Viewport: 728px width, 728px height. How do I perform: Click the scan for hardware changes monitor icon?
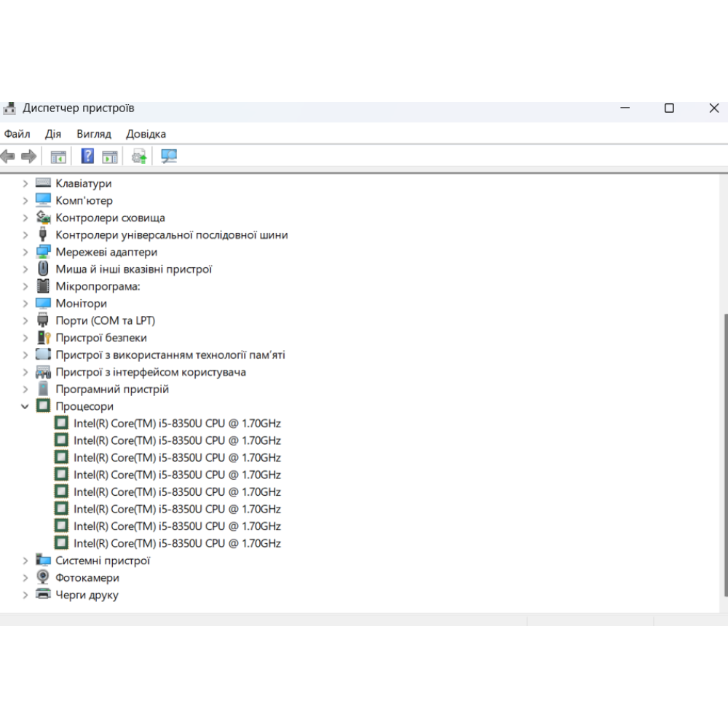[x=169, y=157]
